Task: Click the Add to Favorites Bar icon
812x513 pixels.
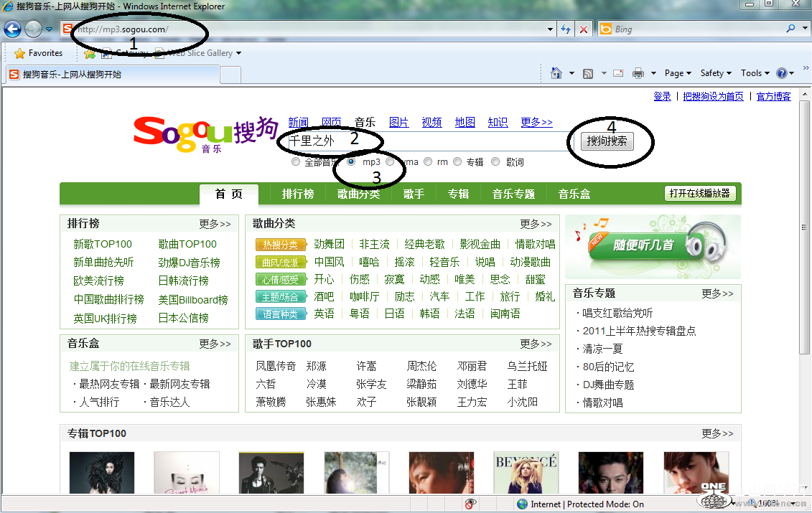Action: click(90, 53)
